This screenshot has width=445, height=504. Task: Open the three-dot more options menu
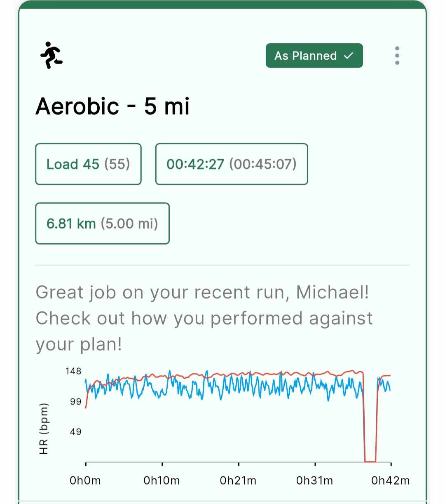click(397, 55)
